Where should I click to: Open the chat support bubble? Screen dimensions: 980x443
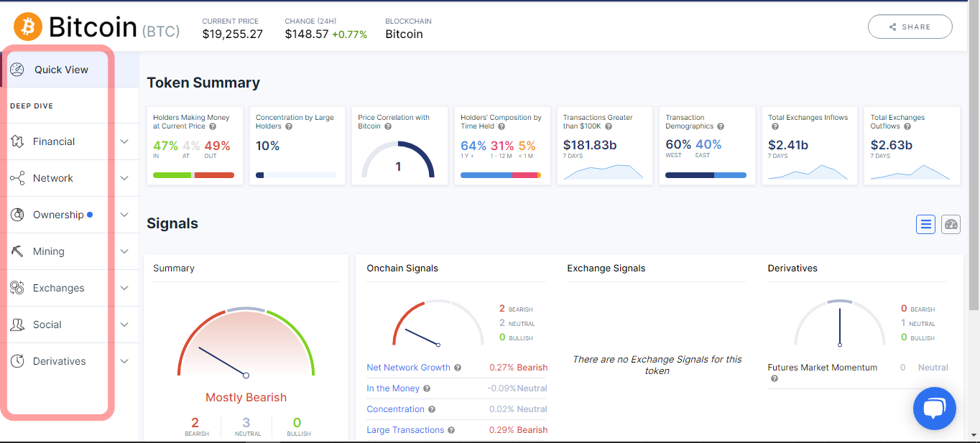pos(935,409)
